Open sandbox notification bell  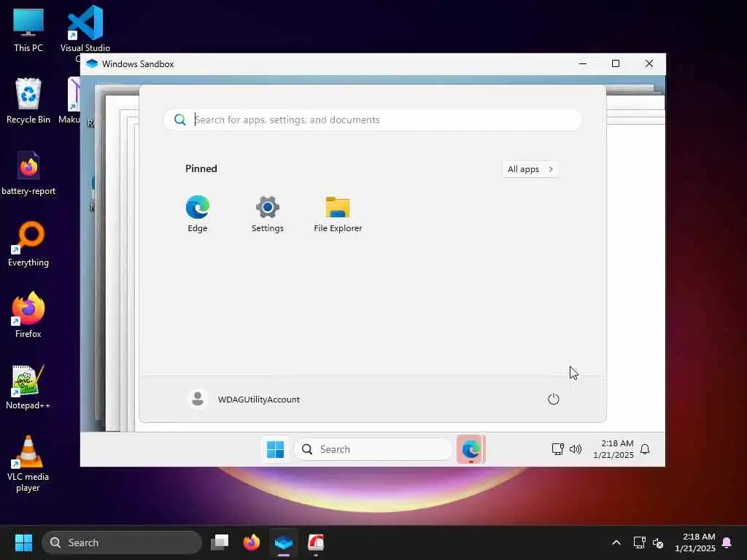coord(645,449)
